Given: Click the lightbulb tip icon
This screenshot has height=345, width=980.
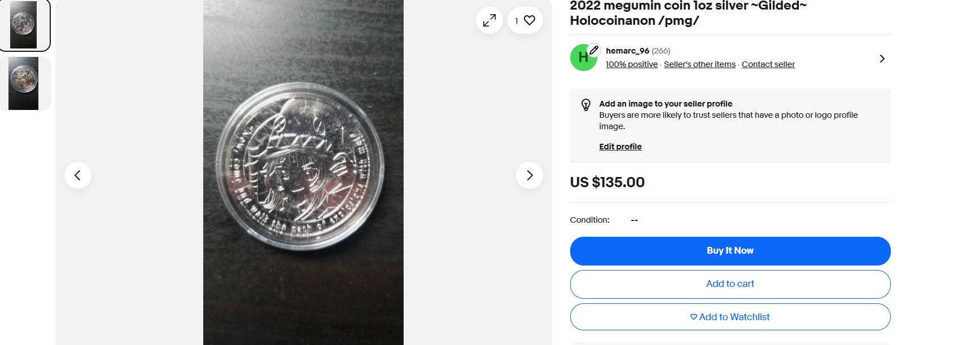Looking at the screenshot, I should point(586,105).
